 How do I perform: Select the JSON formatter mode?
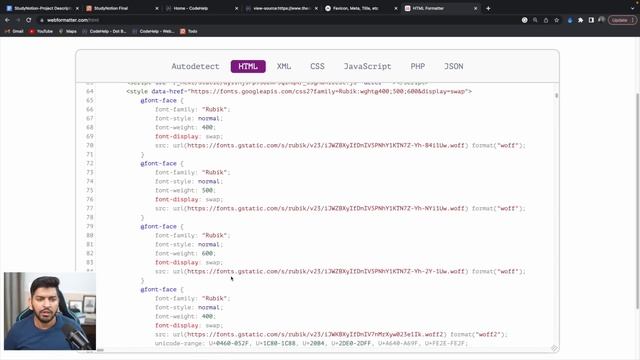point(453,66)
